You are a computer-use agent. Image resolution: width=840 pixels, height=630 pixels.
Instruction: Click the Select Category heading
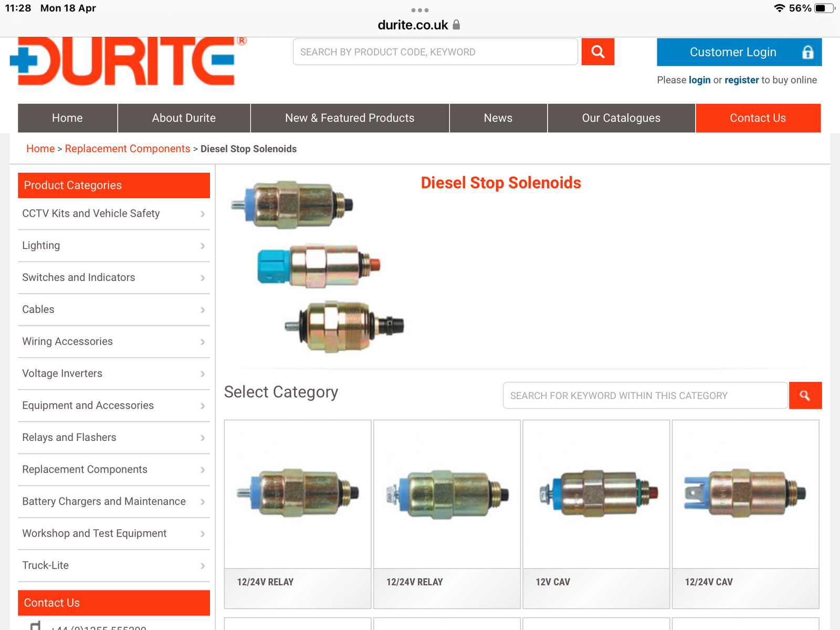[281, 392]
